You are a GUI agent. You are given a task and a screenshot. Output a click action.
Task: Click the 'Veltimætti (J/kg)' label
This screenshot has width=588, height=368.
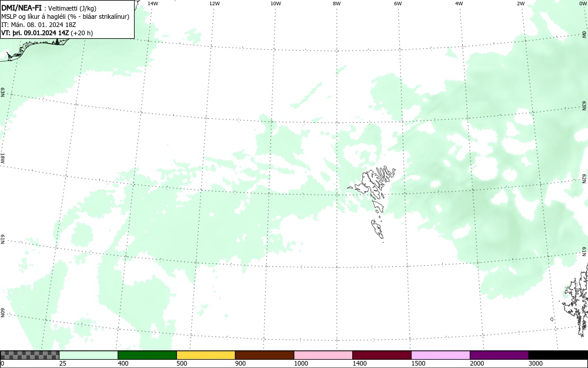(72, 8)
